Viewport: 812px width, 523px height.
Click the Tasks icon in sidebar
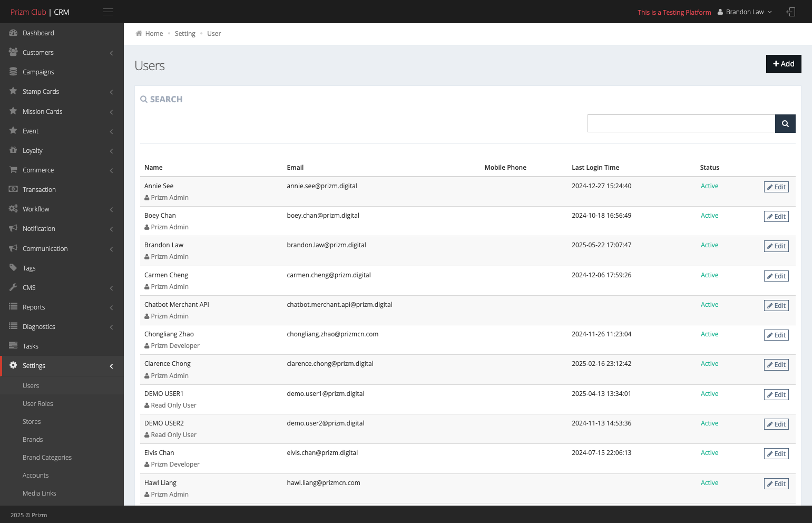(13, 346)
